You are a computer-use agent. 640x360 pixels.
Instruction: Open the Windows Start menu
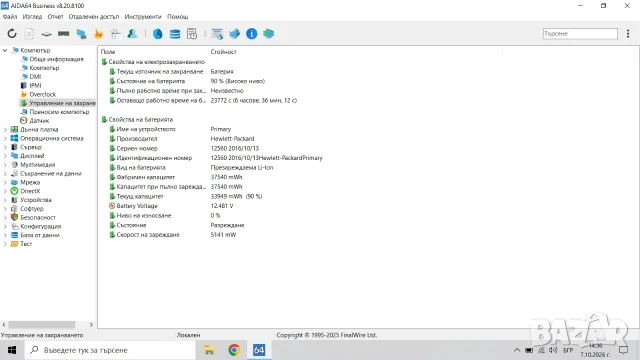click(12, 350)
